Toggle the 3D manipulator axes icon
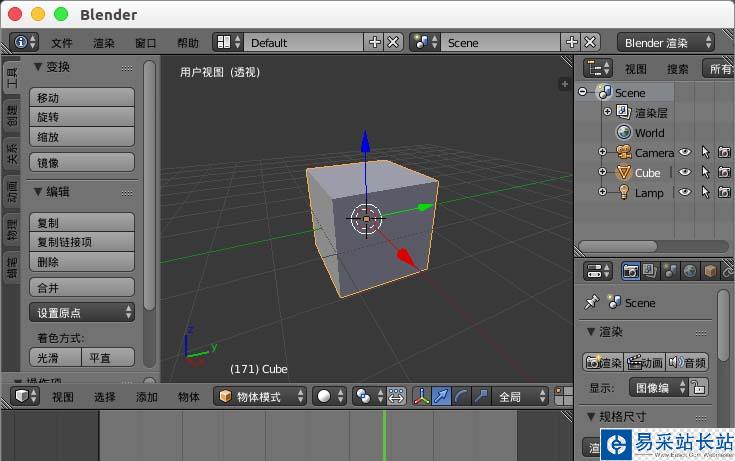 (x=421, y=396)
